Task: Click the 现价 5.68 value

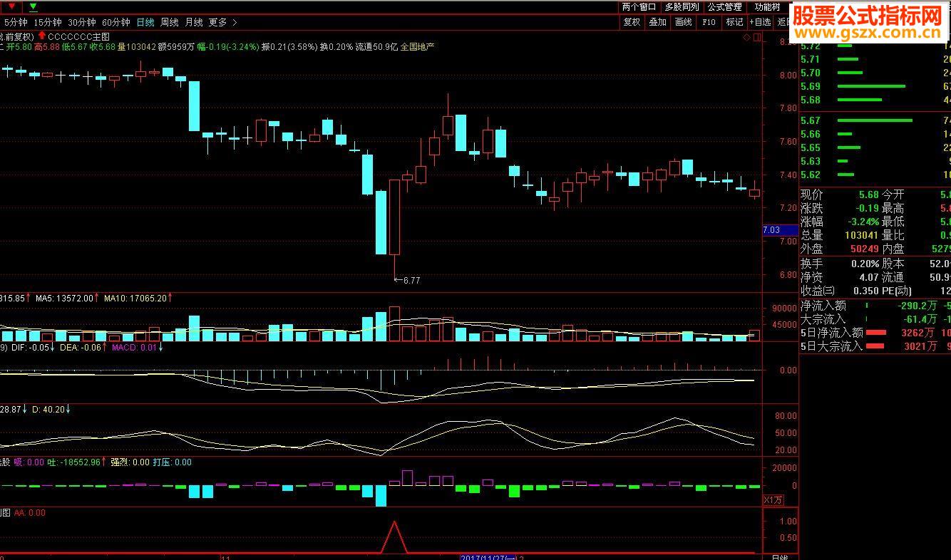Action: [868, 195]
